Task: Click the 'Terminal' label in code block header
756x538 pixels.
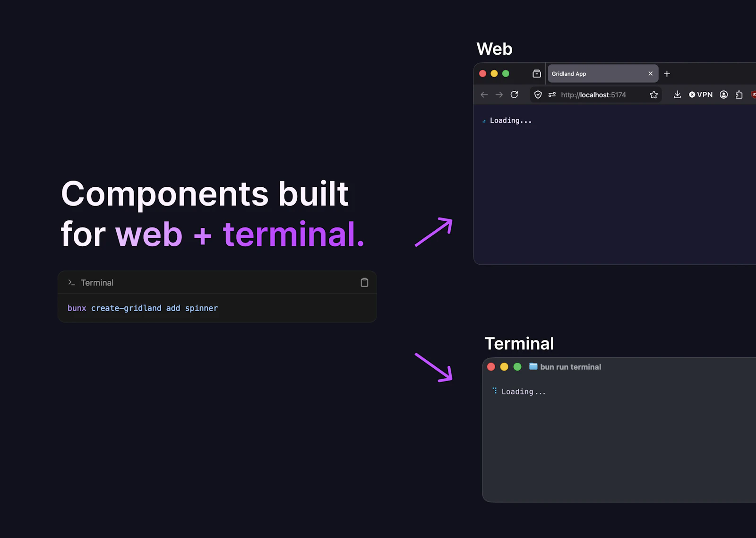Action: pyautogui.click(x=97, y=283)
